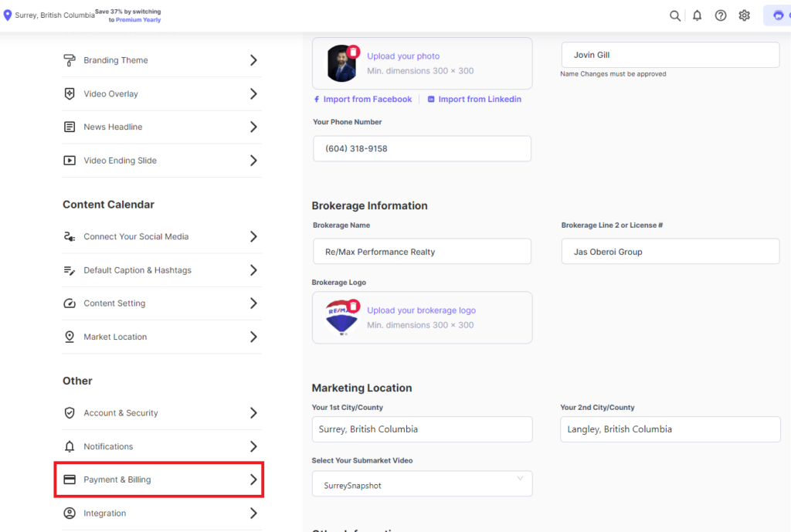Go to Account & Security
The width and height of the screenshot is (791, 532).
click(x=121, y=413)
